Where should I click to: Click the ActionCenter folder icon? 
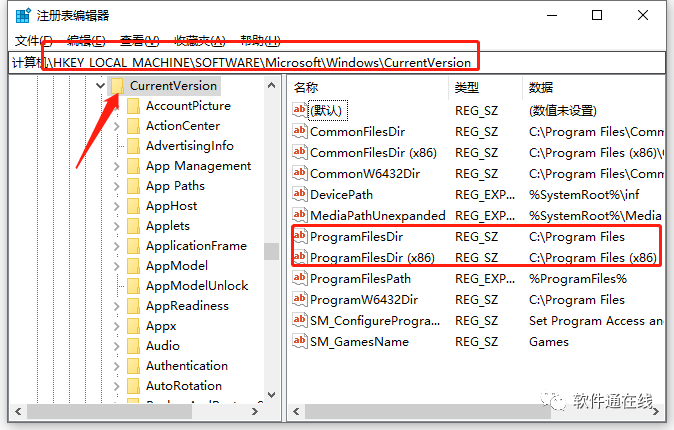click(133, 126)
